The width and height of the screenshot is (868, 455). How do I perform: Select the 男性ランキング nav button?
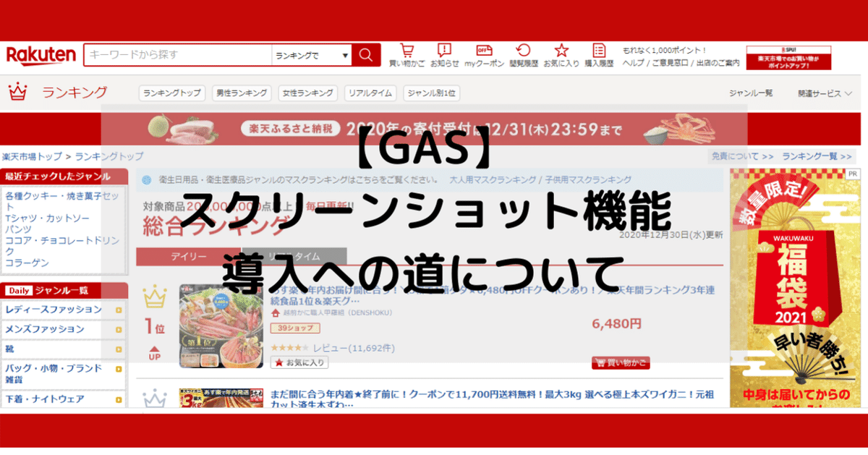click(x=241, y=93)
